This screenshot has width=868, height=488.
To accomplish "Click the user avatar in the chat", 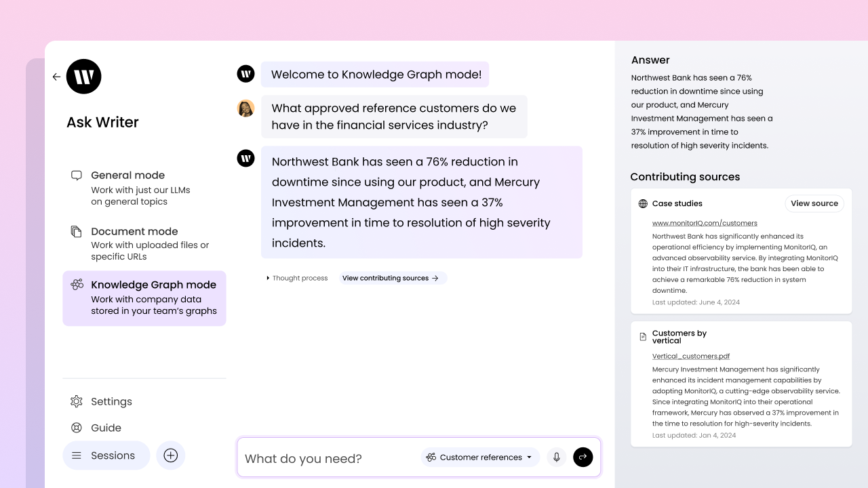I will pyautogui.click(x=245, y=108).
